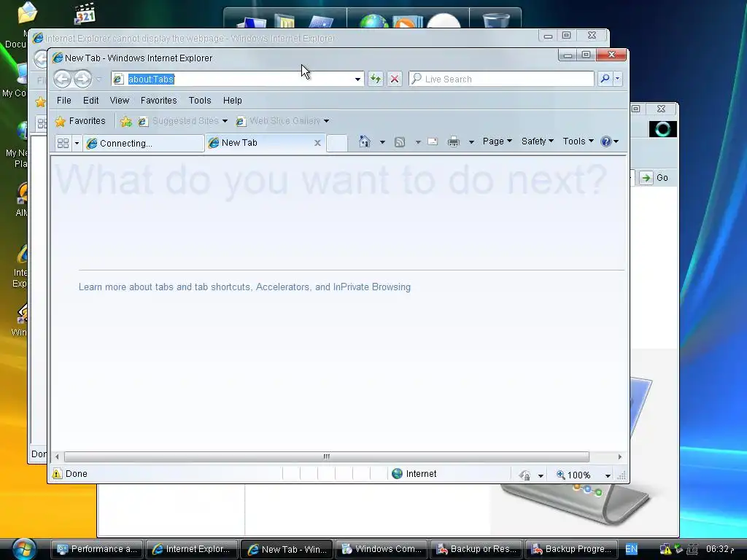The width and height of the screenshot is (747, 560).
Task: Open the Favorites menu in menu bar
Action: 158,101
